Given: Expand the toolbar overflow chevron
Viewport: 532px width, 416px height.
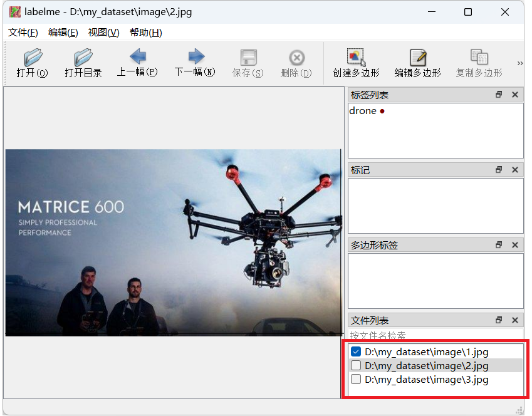Looking at the screenshot, I should coord(520,63).
